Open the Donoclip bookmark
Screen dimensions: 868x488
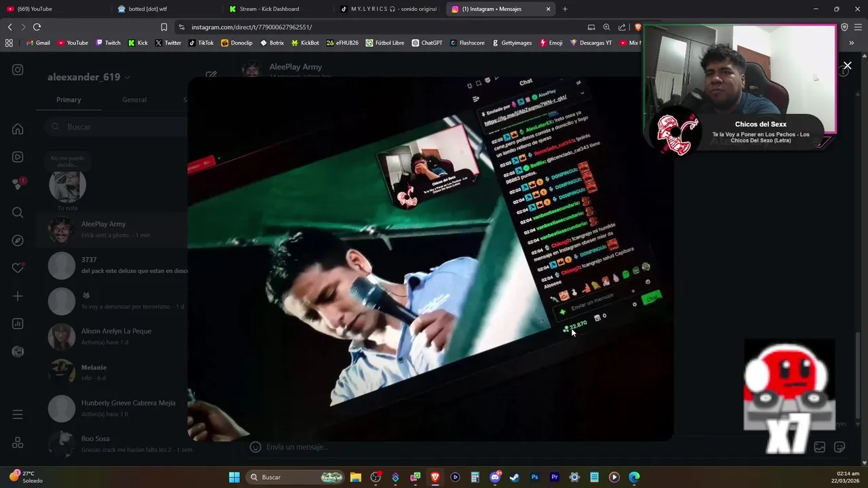pyautogui.click(x=237, y=43)
